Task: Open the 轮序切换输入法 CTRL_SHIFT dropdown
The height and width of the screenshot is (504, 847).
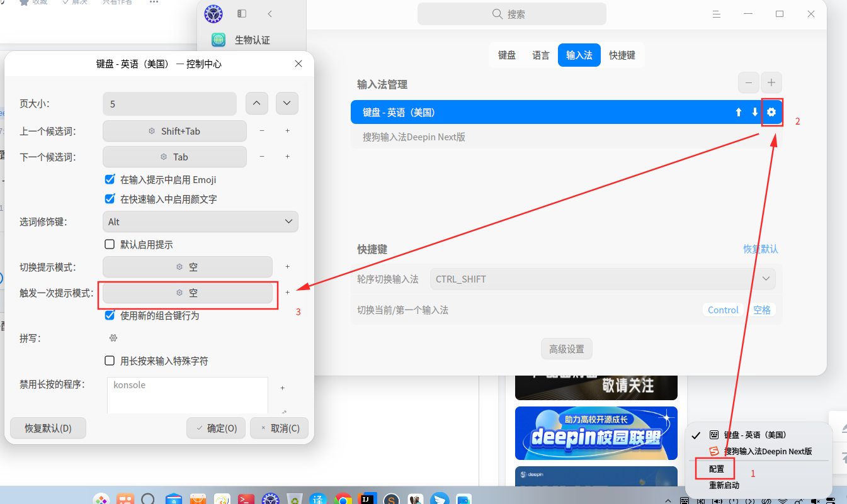Action: pyautogui.click(x=602, y=279)
